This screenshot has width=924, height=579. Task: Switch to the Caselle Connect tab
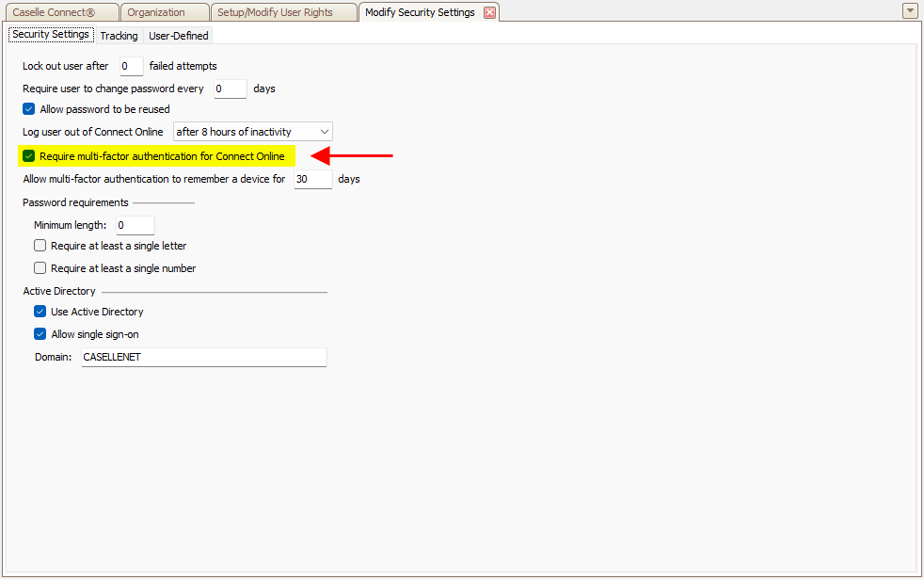tap(58, 12)
